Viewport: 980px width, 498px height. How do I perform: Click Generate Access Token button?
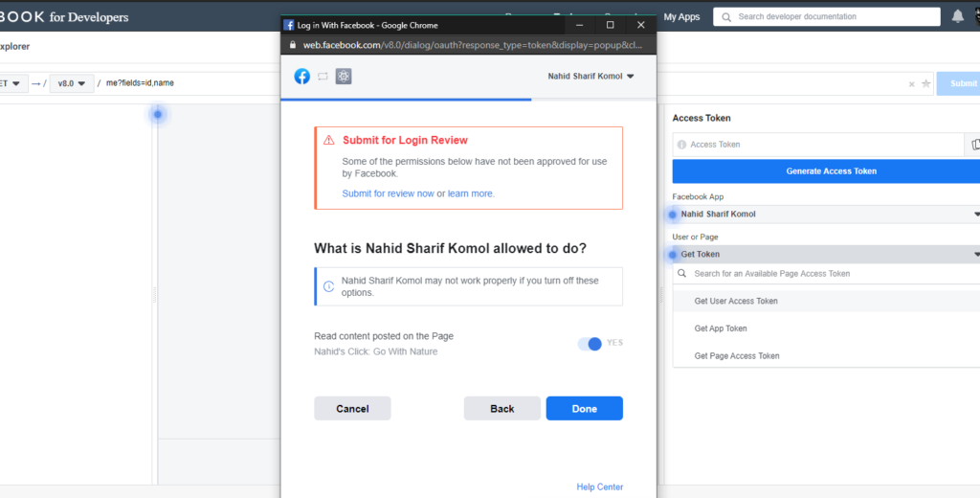(x=826, y=170)
